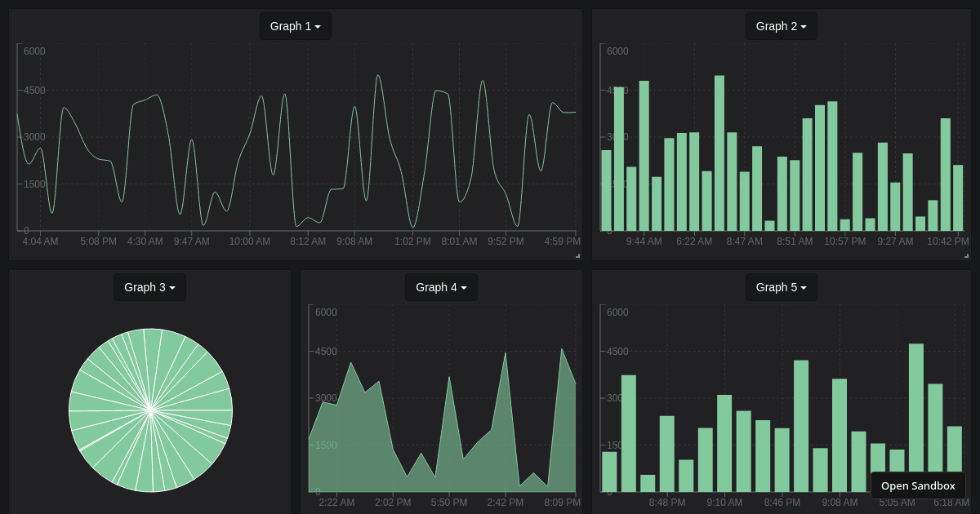Open the Graph 1 dropdown menu
Screen dimensions: 980x514
tap(295, 25)
